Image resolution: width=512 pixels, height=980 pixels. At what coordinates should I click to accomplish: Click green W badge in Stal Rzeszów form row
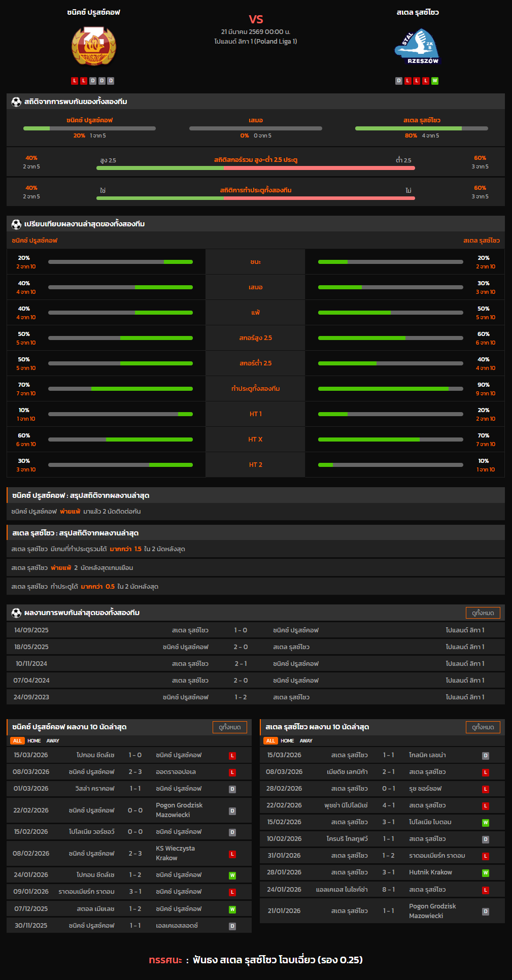(434, 81)
